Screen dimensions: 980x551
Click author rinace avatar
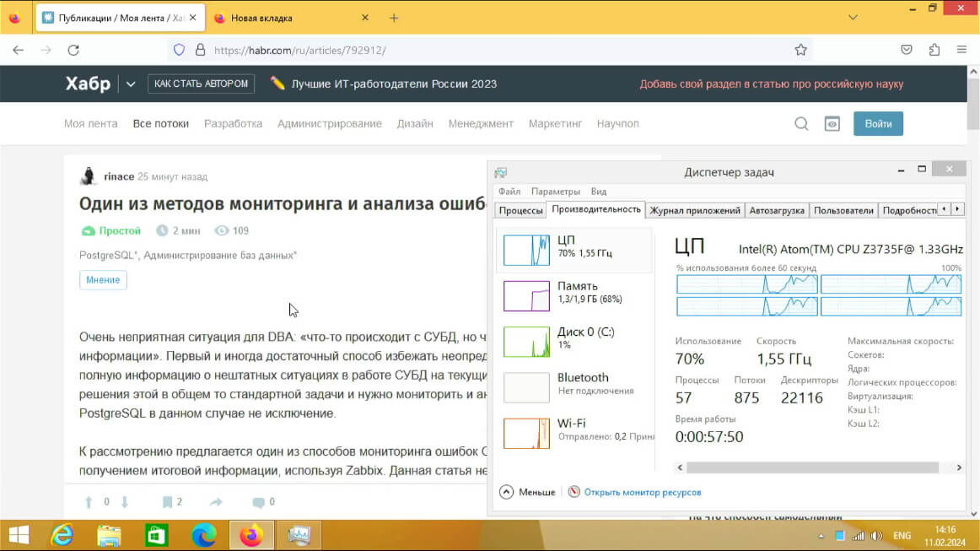pyautogui.click(x=88, y=176)
